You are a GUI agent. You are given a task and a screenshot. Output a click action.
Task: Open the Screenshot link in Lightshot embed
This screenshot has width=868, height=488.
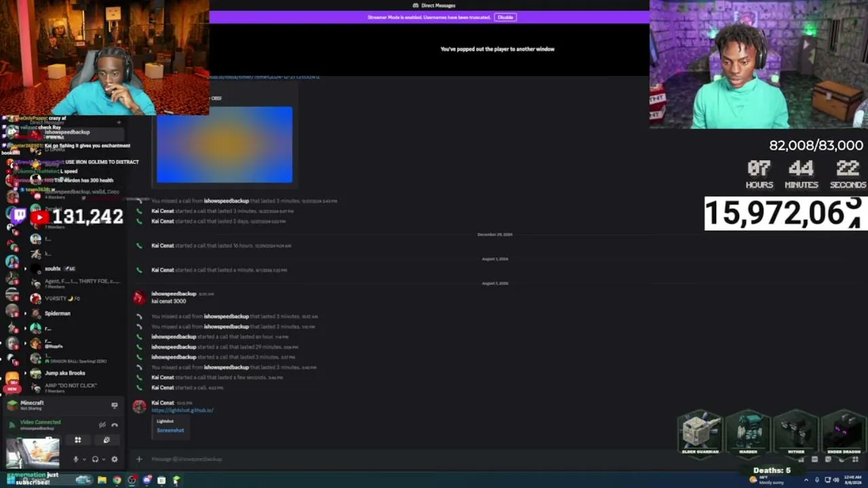(x=170, y=430)
